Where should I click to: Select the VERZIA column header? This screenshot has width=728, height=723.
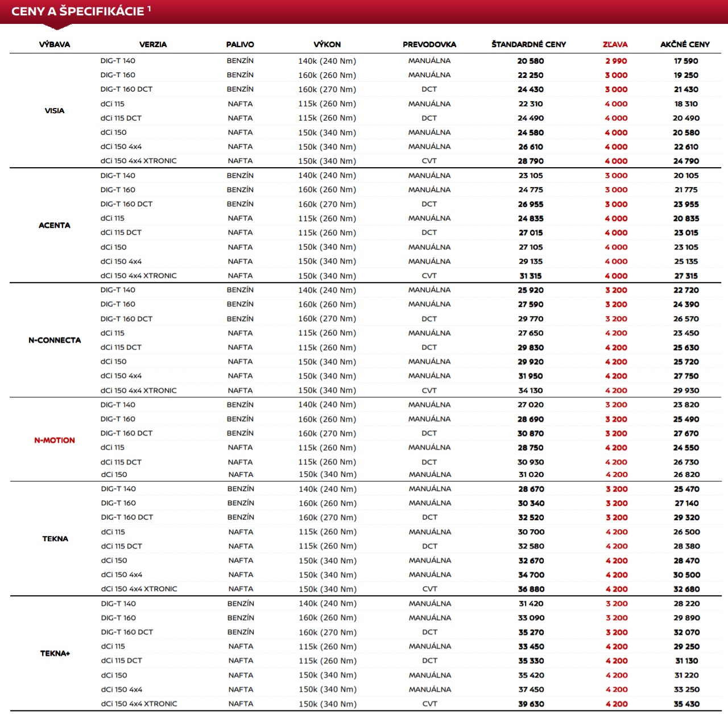[x=153, y=44]
